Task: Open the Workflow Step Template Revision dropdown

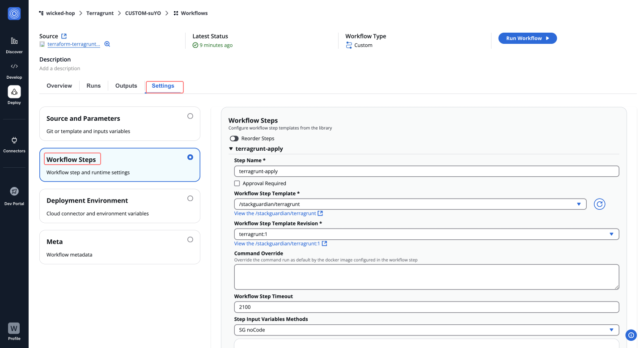Action: [426, 234]
